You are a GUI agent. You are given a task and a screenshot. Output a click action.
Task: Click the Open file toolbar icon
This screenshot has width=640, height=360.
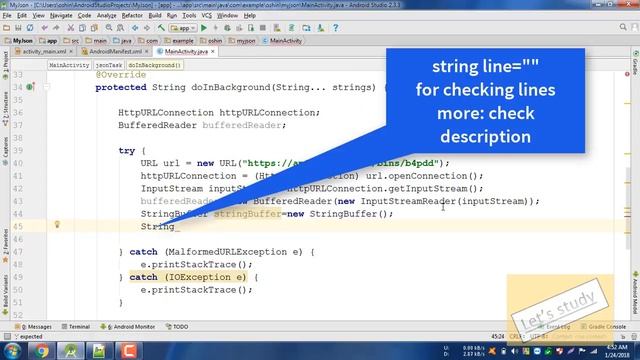(6, 28)
